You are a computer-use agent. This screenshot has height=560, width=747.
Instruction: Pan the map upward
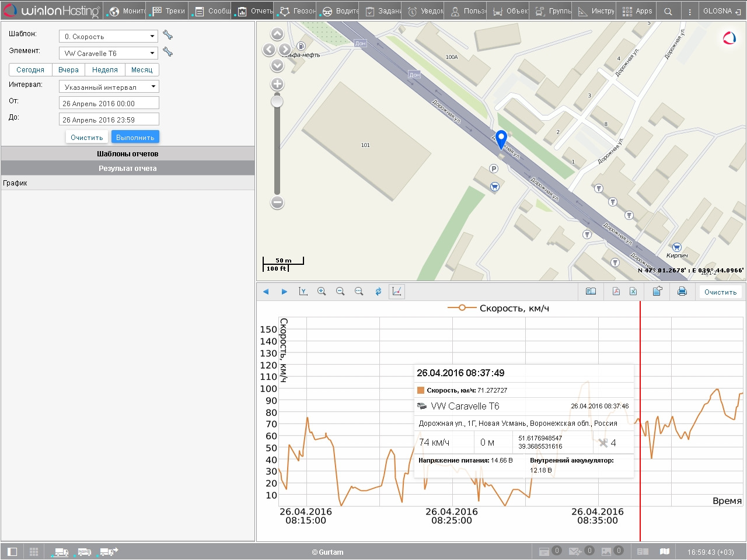coord(277,34)
